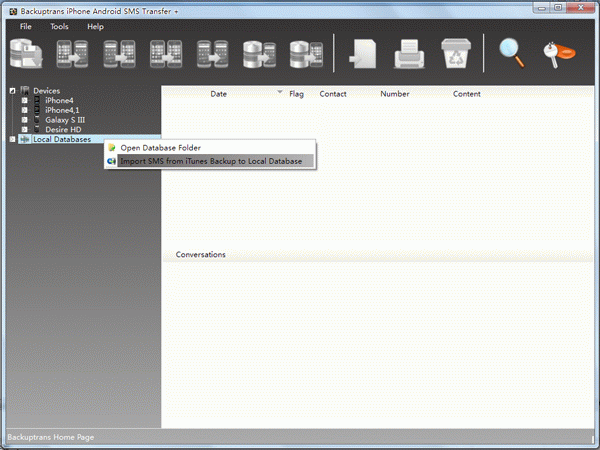Click the second database-to-phone restore toolbar icon

pos(306,54)
